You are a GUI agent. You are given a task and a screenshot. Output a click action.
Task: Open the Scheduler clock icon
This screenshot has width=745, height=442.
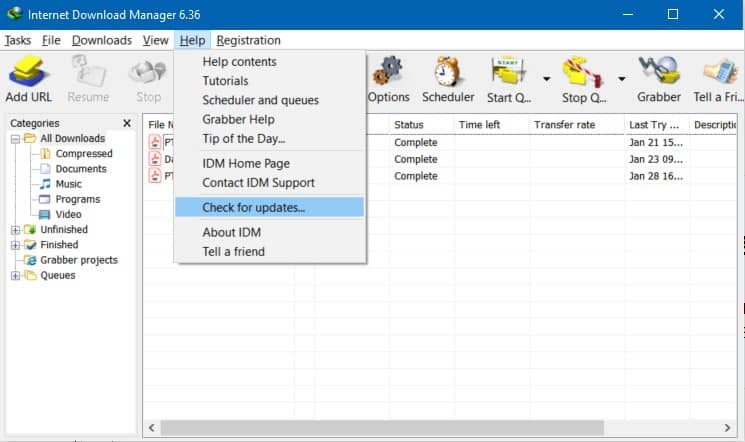point(448,72)
